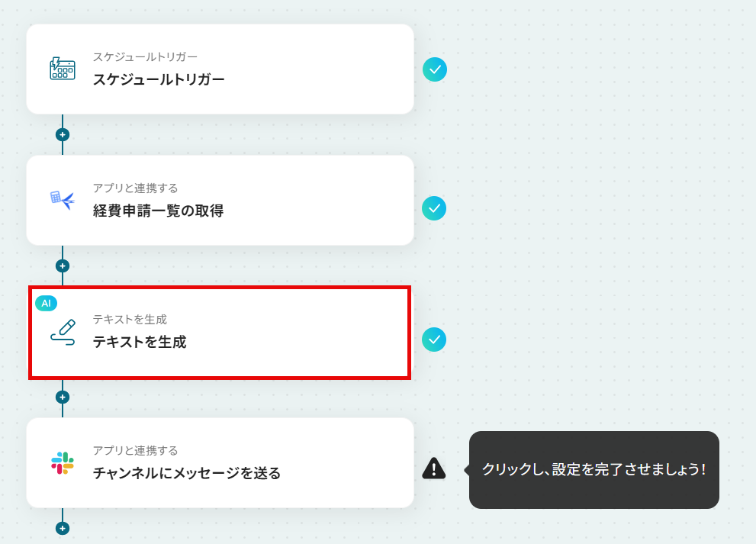Screen dimensions: 756x544
Task: Add step below テキストを生成 with plus
Action: [x=63, y=397]
